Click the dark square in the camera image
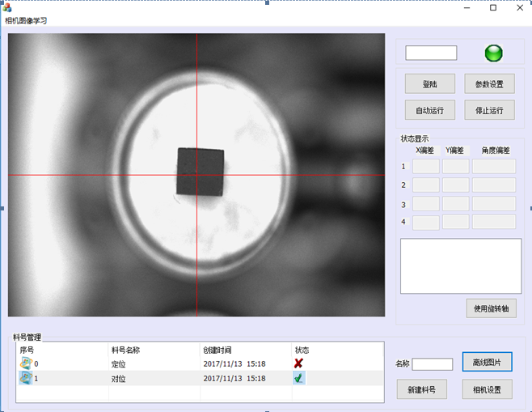 (x=199, y=172)
